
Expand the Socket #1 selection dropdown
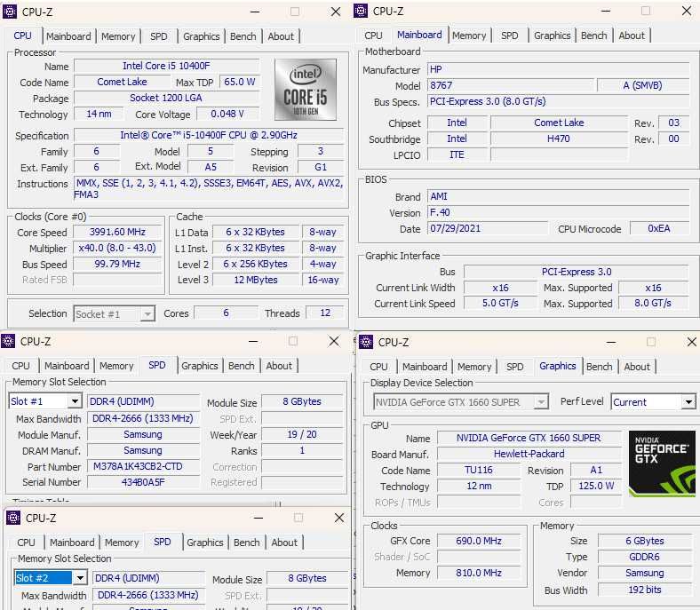tap(147, 313)
